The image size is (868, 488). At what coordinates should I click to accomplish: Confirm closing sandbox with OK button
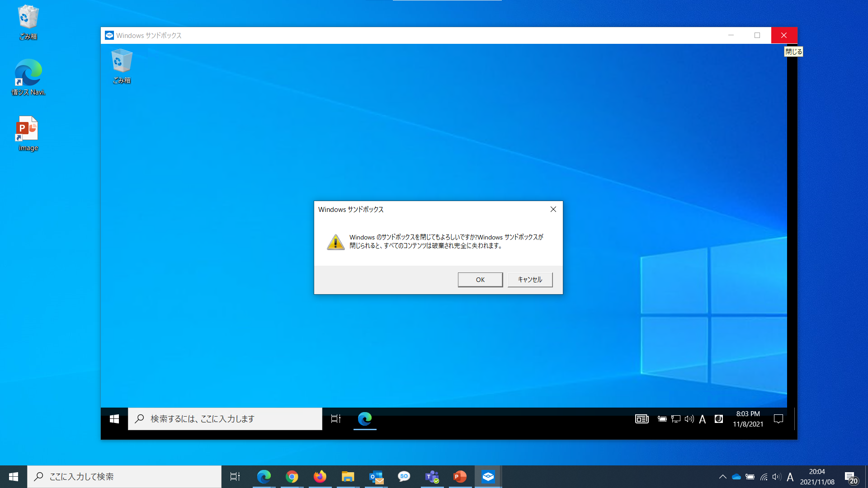tap(480, 280)
